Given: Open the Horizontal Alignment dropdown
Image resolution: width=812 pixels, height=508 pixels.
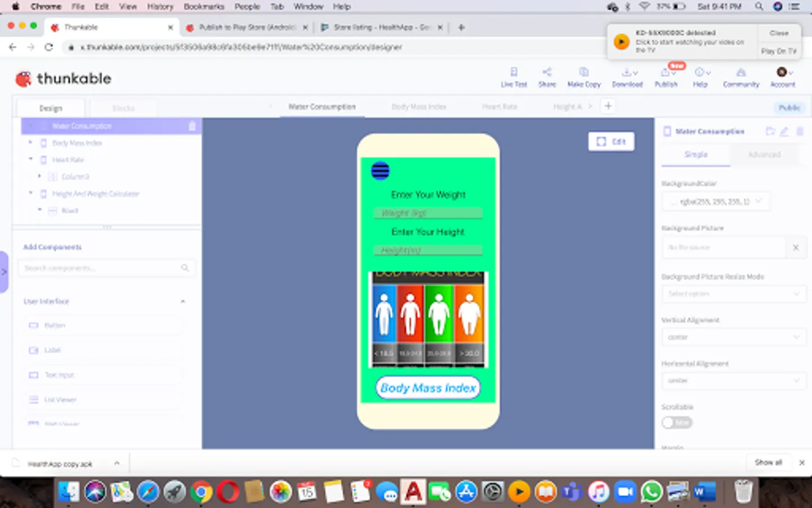Looking at the screenshot, I should (x=733, y=380).
